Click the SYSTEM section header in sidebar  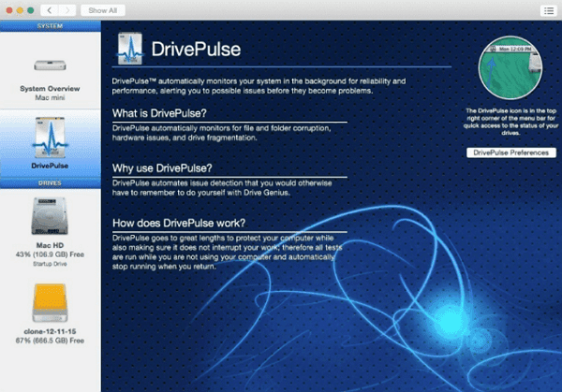pos(51,26)
